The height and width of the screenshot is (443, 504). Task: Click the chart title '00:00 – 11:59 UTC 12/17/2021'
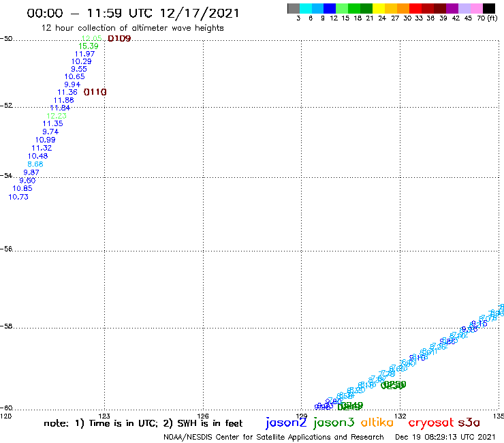point(133,14)
